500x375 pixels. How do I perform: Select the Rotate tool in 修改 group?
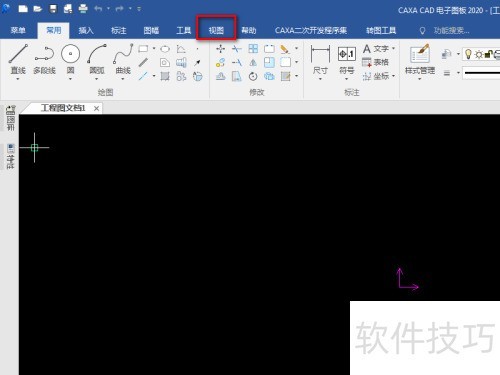coord(253,76)
